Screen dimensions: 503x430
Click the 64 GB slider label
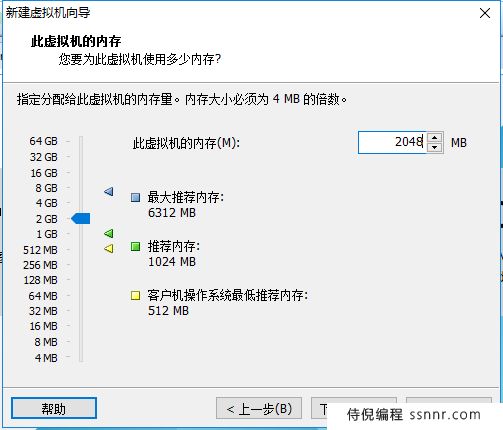coord(43,141)
